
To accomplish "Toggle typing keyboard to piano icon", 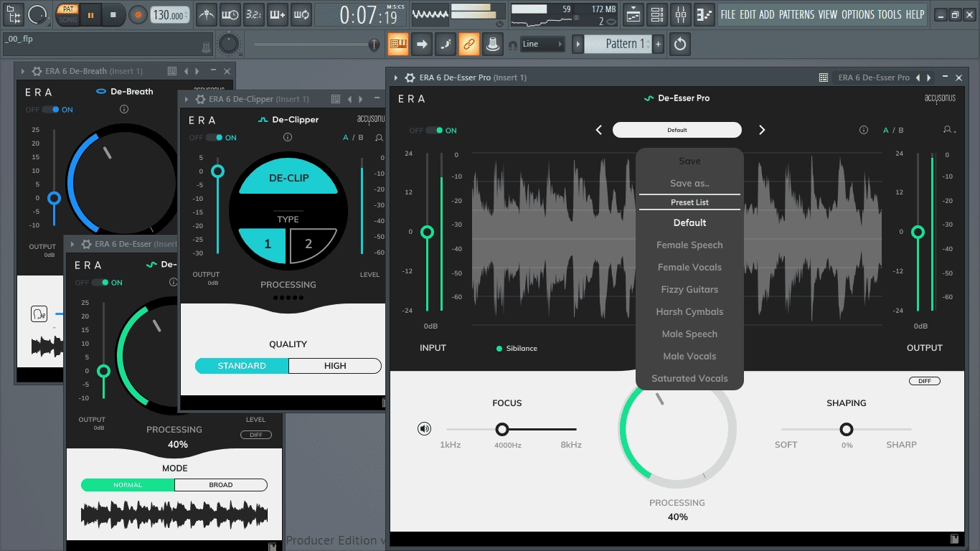I will click(398, 44).
